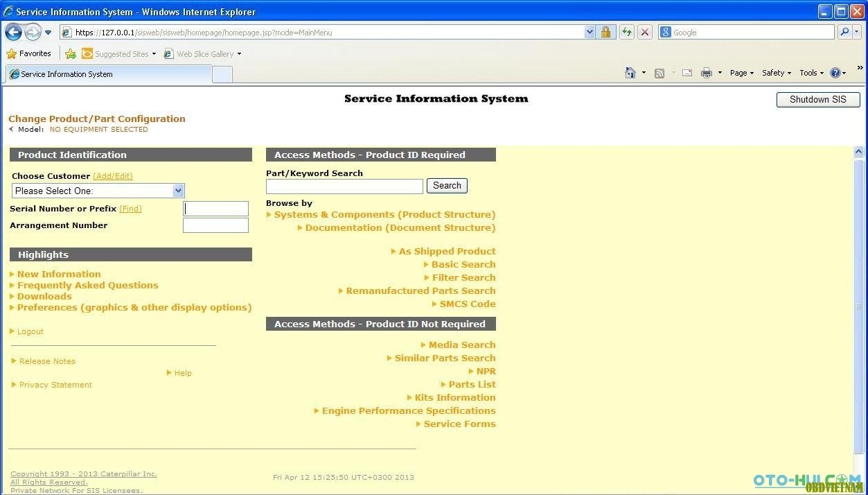Open Please Select One customer dropdown
This screenshot has height=495, width=868.
pyautogui.click(x=98, y=191)
